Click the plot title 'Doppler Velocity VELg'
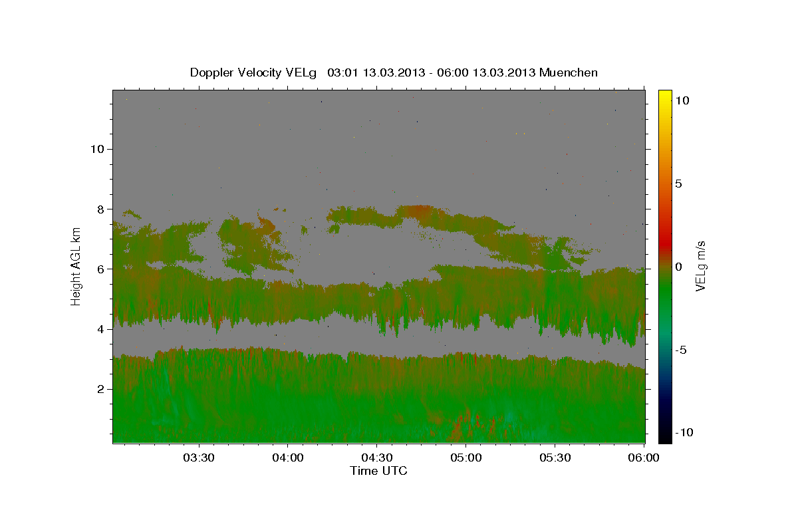 click(255, 72)
